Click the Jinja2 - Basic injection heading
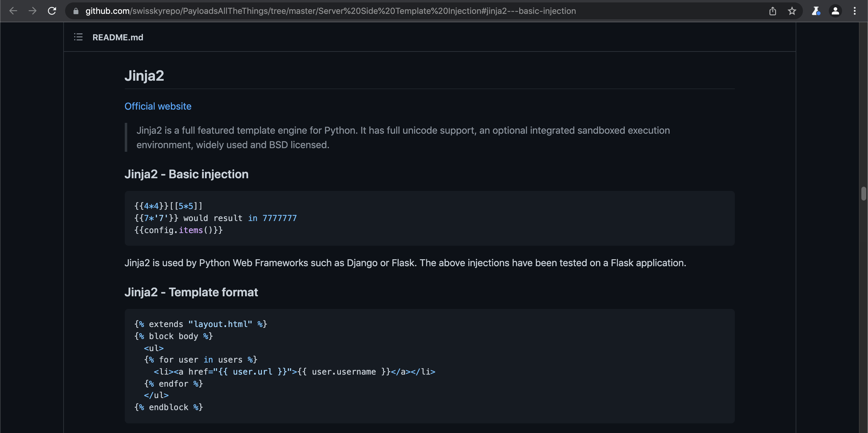Screen dimensions: 868x433 (x=186, y=174)
